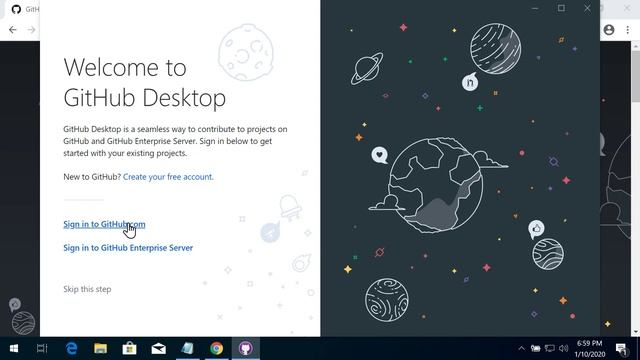Open the volume control in the tray
Screen dimensions: 640x360
coord(564,349)
